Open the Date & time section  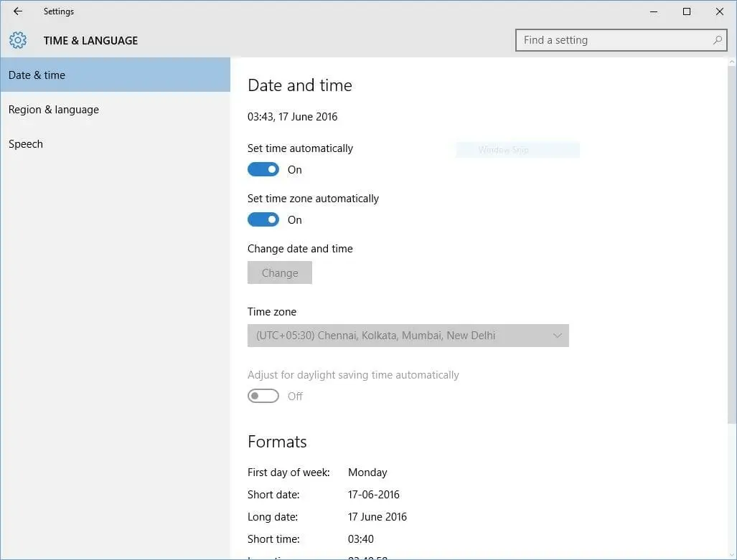(x=115, y=75)
